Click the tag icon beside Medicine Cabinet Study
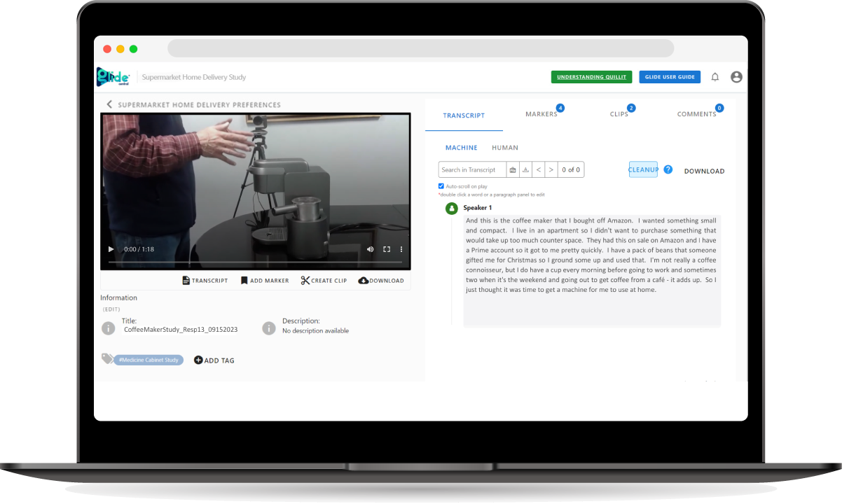Screen dimensions: 849x504 click(107, 358)
